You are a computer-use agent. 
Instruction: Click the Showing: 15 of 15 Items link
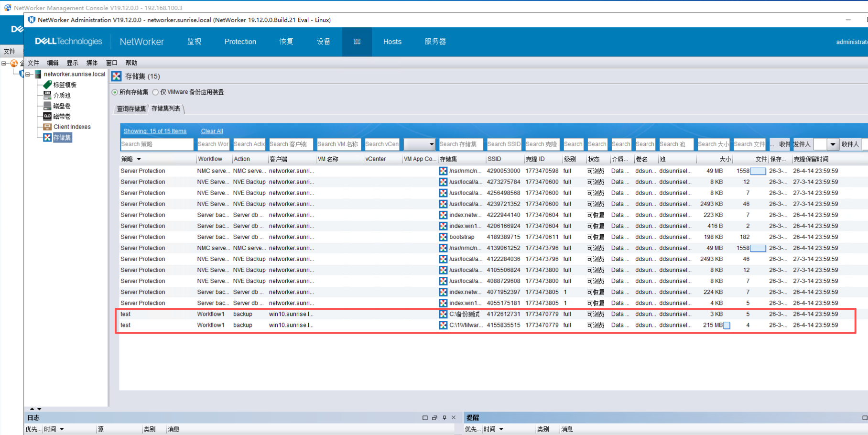(155, 131)
